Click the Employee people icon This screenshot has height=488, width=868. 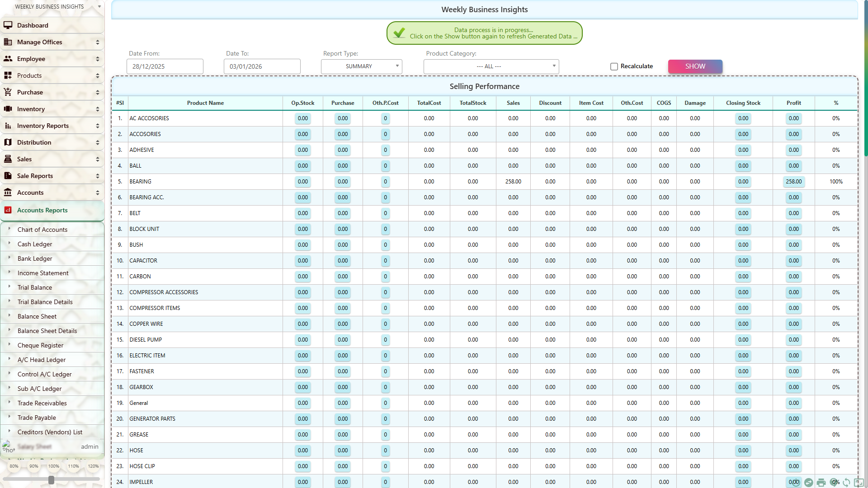(8, 59)
